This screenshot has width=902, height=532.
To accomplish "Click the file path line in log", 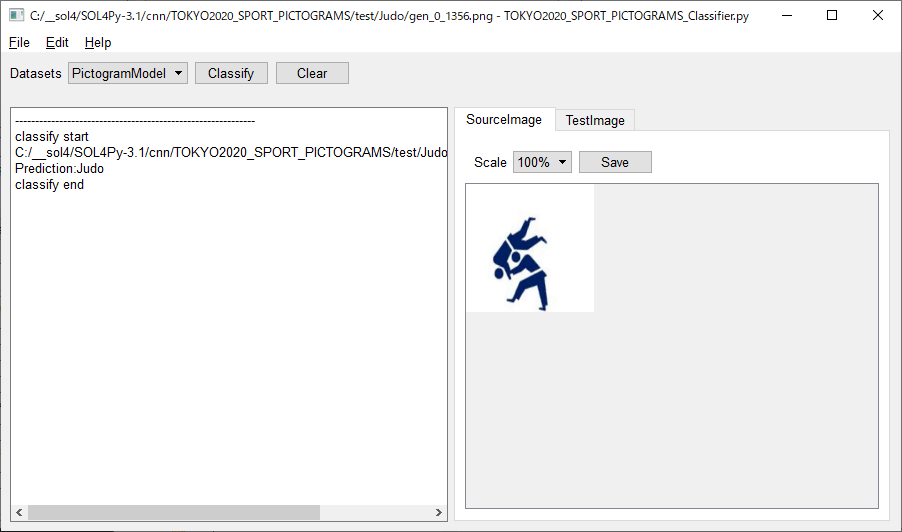I will pos(231,152).
